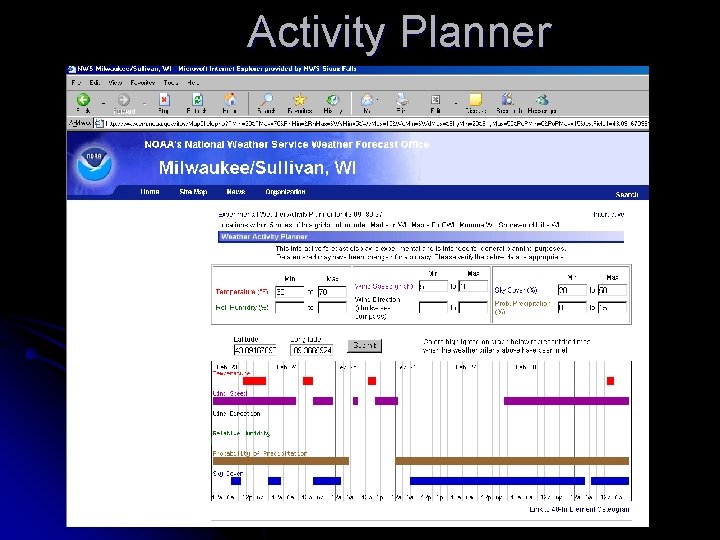Click the Sky Cover Min field
720x540 pixels.
point(572,290)
